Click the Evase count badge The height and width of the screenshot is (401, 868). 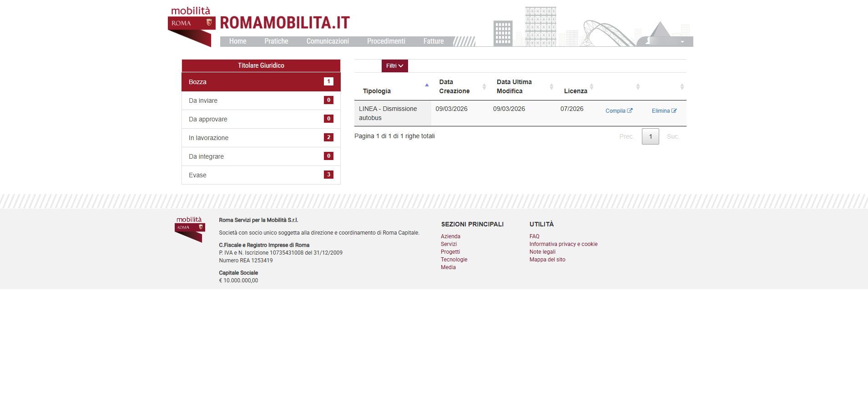pos(328,175)
